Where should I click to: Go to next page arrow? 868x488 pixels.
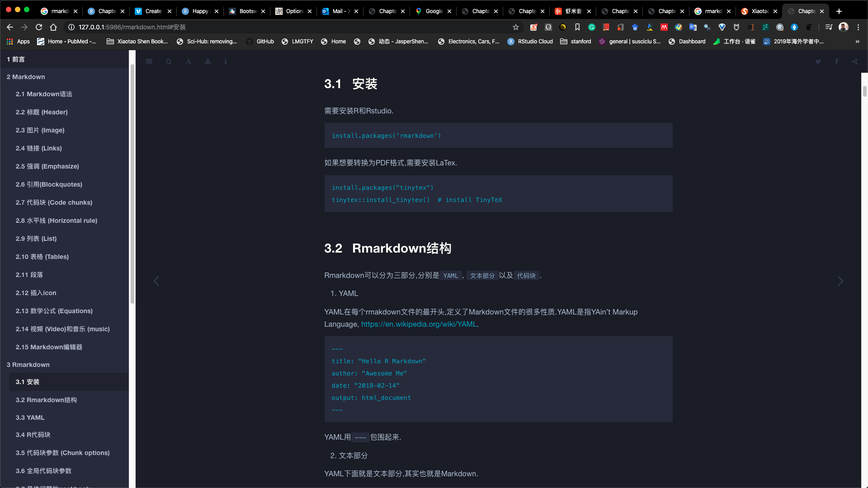(840, 282)
